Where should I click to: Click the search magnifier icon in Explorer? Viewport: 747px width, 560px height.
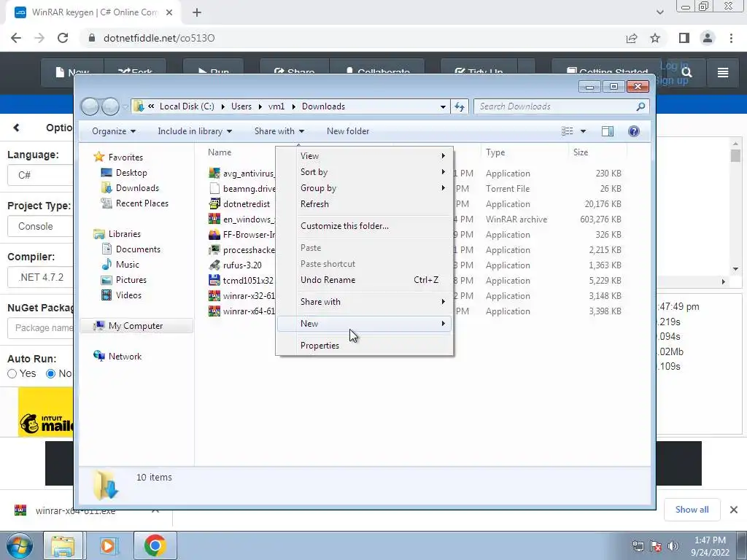click(x=640, y=106)
